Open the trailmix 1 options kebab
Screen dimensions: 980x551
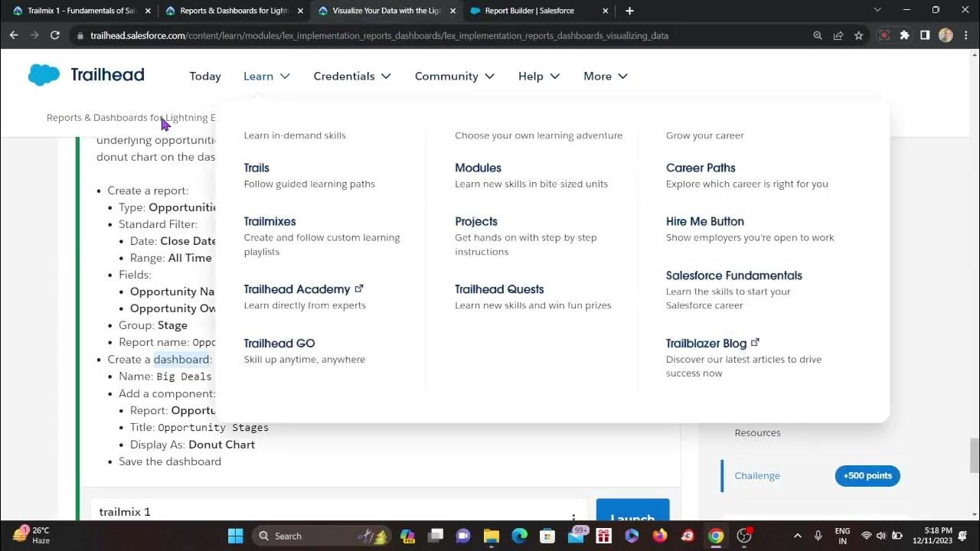click(x=573, y=519)
